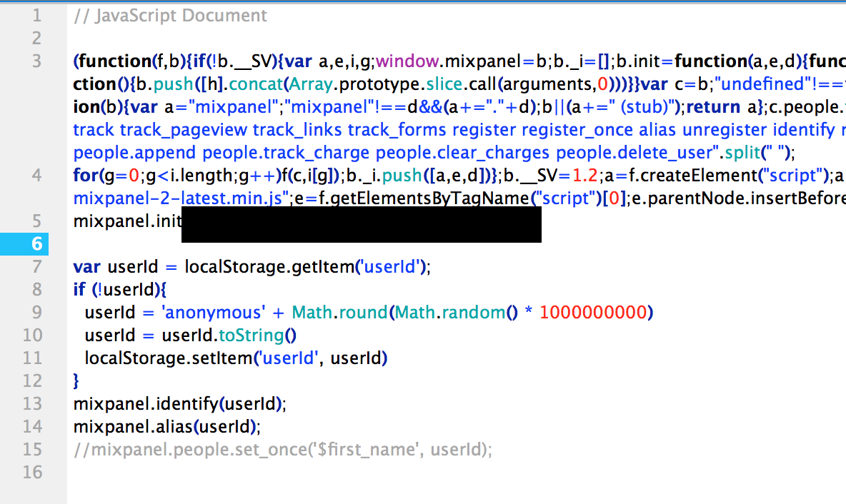Image resolution: width=846 pixels, height=504 pixels.
Task: Select line number 4 in the gutter
Action: (36, 175)
